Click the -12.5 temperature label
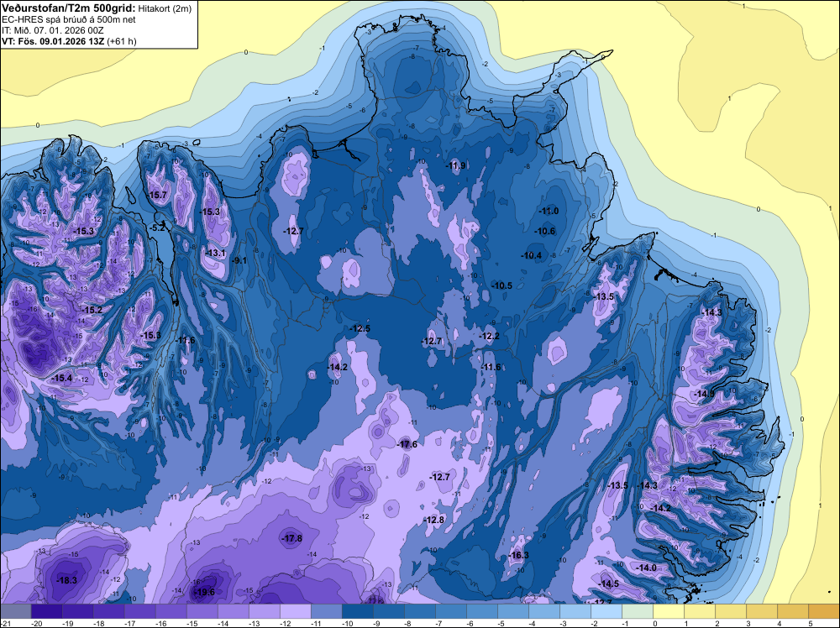Screen dimensions: 840x628 [x=360, y=328]
